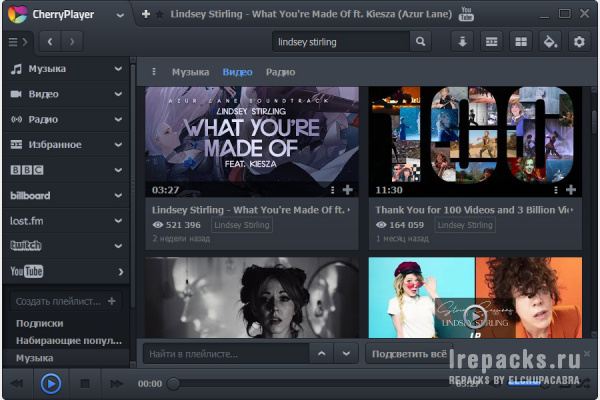Switch to grid tiles view icon

(521, 41)
